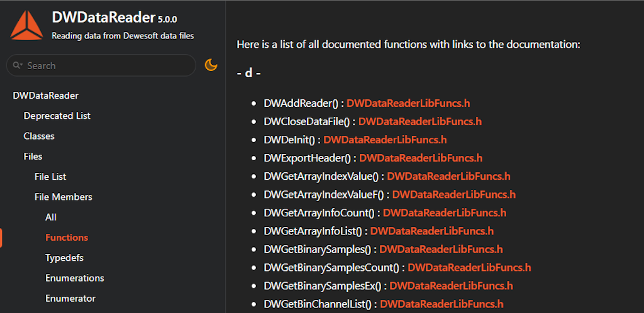
Task: Open the Classes section
Action: (39, 136)
